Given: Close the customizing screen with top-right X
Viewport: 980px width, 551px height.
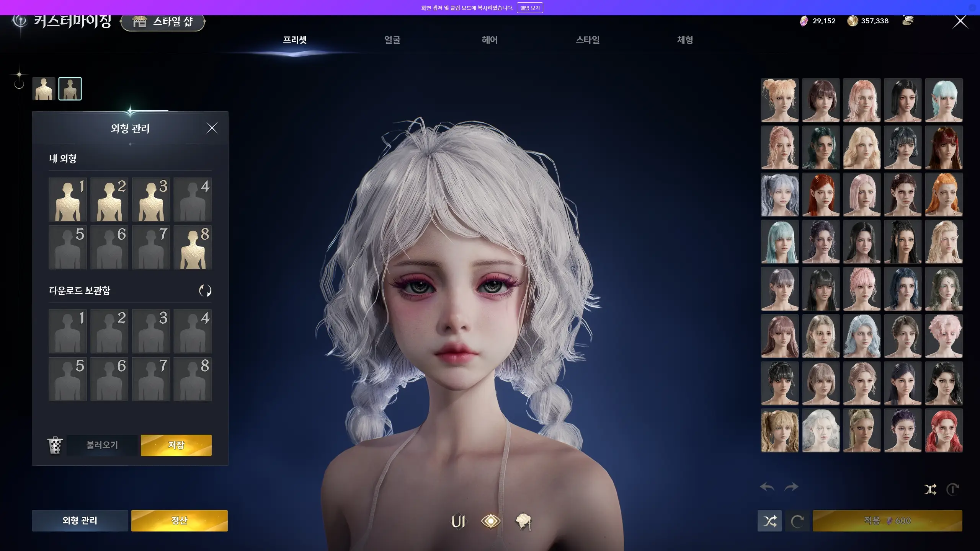Looking at the screenshot, I should (x=960, y=21).
